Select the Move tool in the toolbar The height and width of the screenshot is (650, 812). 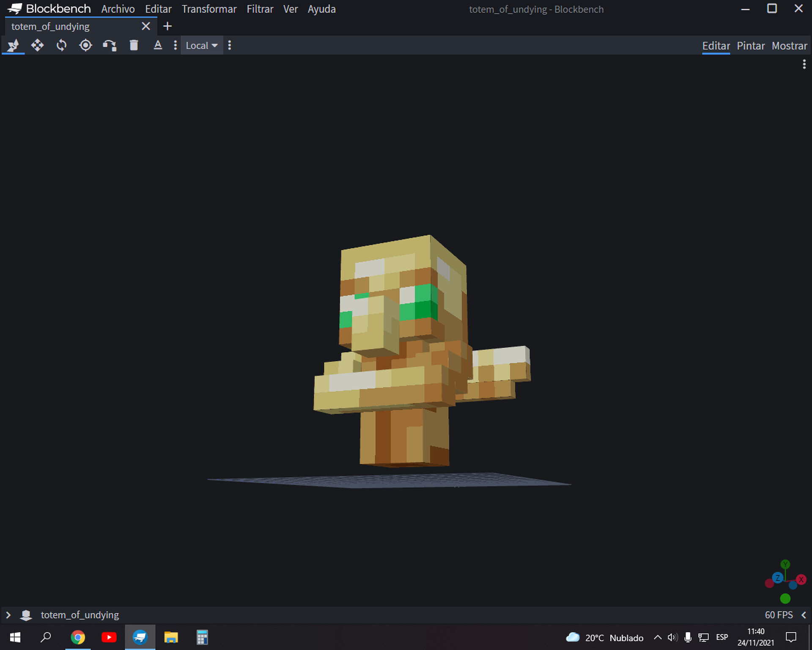point(38,45)
